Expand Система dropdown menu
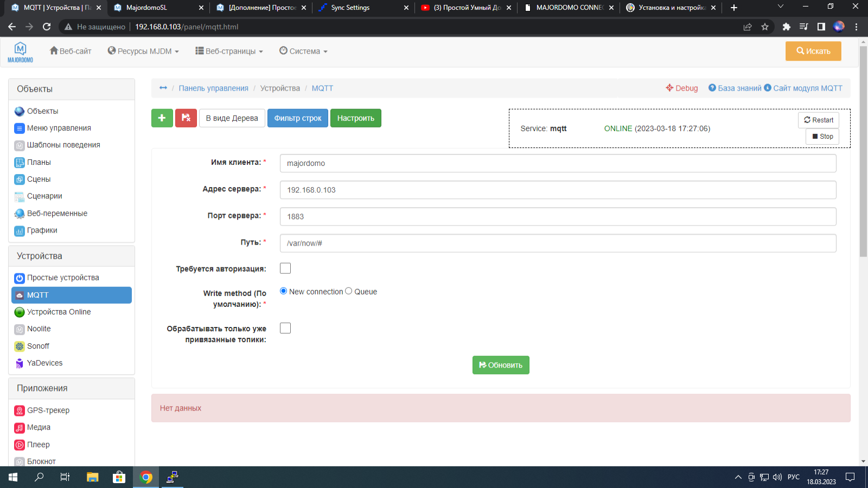This screenshot has width=868, height=488. [303, 51]
